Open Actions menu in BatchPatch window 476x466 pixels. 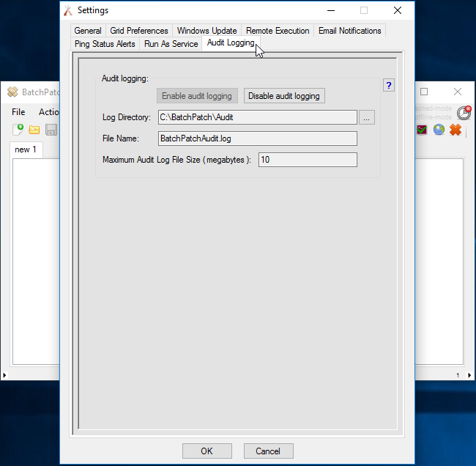point(48,112)
